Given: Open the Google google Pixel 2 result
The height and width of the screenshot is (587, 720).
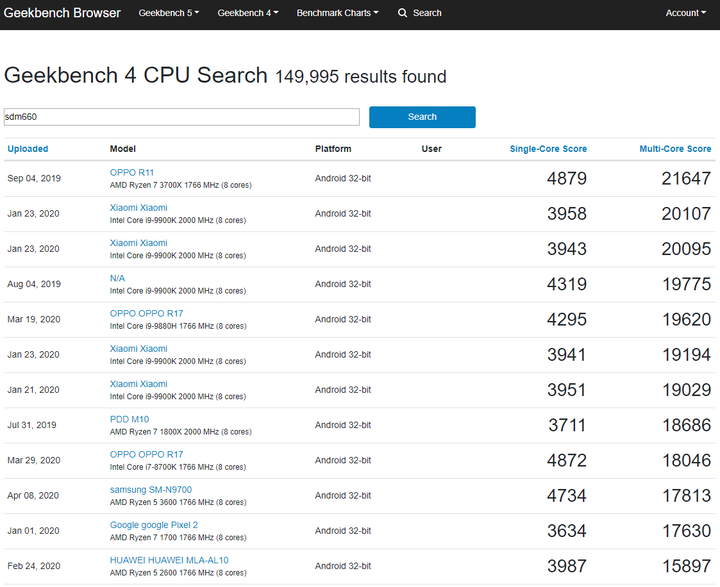Looking at the screenshot, I should point(154,525).
